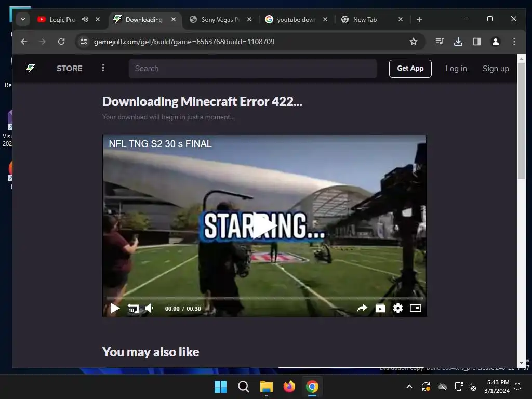Screen dimensions: 532x399
Task: Switch to the youtube download Google tab
Action: pos(296,19)
